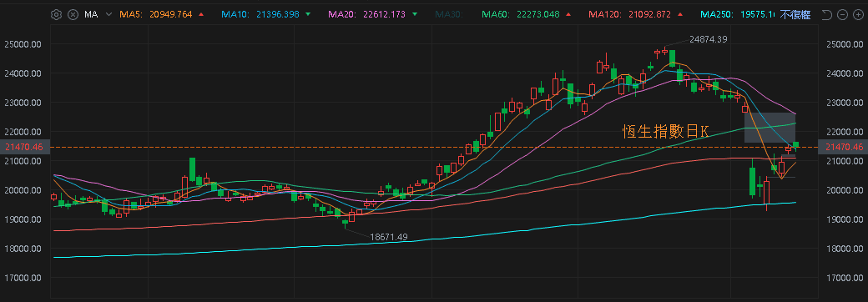The width and height of the screenshot is (868, 302).
Task: Click the 18671.49 low price marker
Action: click(x=389, y=237)
